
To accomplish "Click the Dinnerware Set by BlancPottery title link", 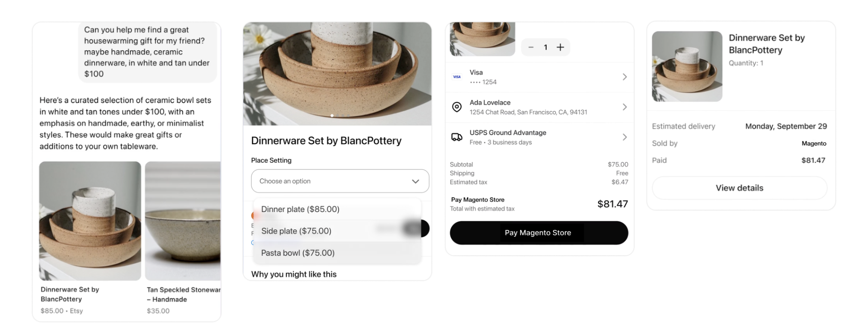I will [70, 294].
